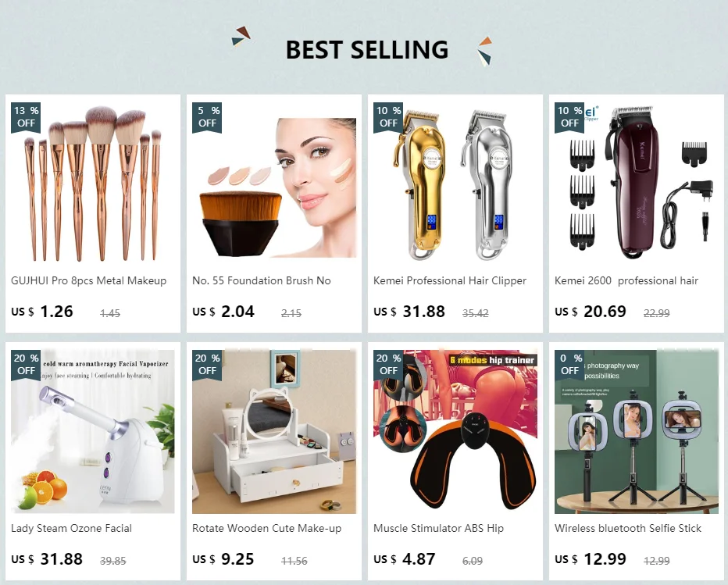
Task: Click the 10% OFF badge on Kemei 2600 clipper
Action: (x=569, y=117)
